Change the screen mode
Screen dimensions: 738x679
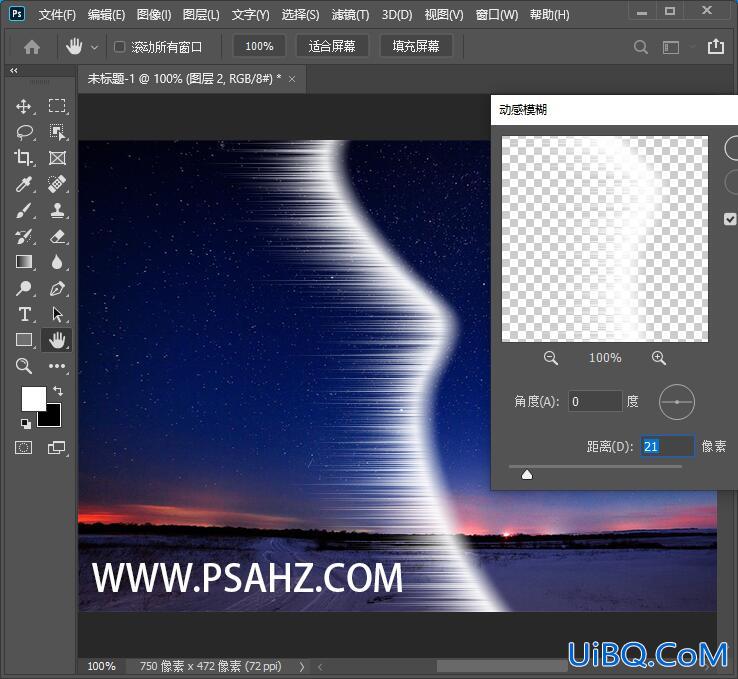pyautogui.click(x=57, y=447)
